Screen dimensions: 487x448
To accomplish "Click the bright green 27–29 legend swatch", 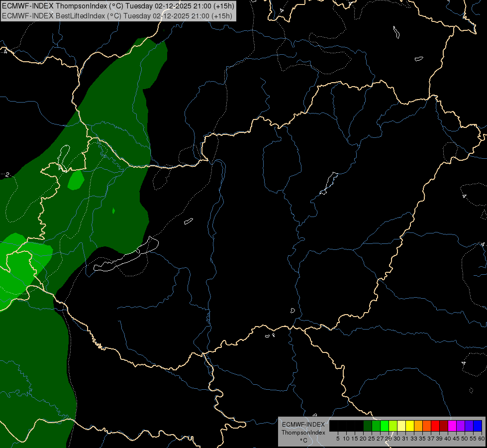I will (385, 426).
